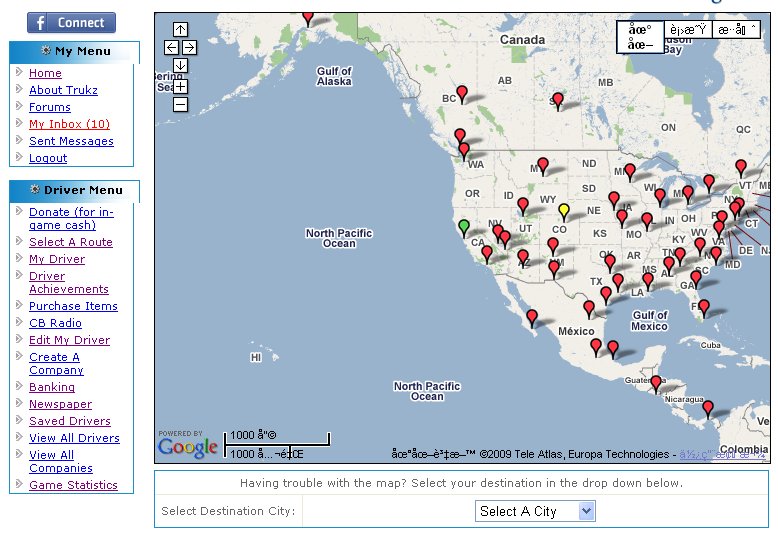The width and height of the screenshot is (778, 542).
Task: Click the red marker in Alaska
Action: pos(308,18)
